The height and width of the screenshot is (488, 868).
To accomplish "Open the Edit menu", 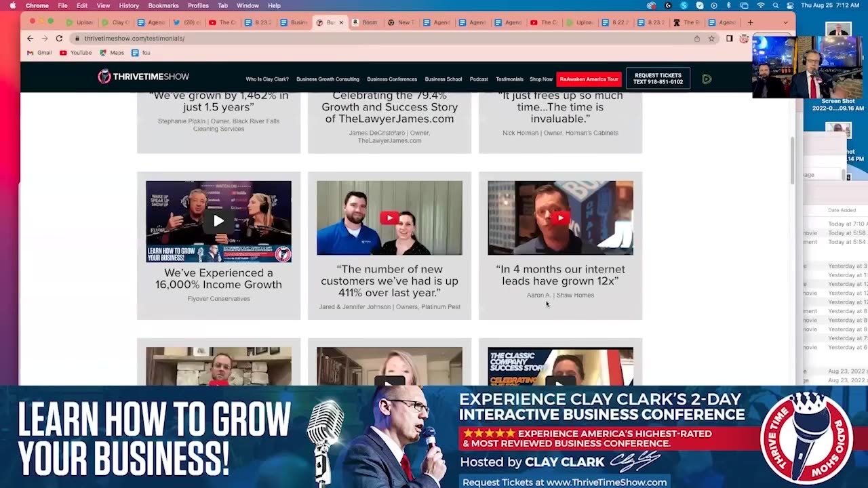I will click(x=82, y=5).
